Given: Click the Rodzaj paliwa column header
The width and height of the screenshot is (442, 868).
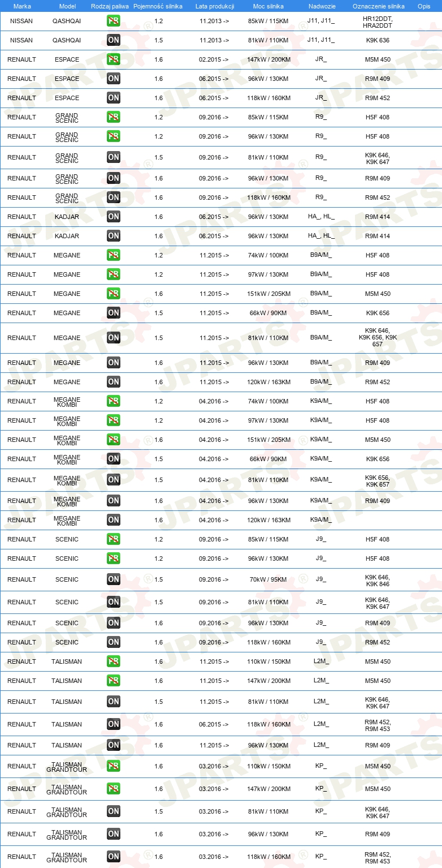Looking at the screenshot, I should click(110, 6).
